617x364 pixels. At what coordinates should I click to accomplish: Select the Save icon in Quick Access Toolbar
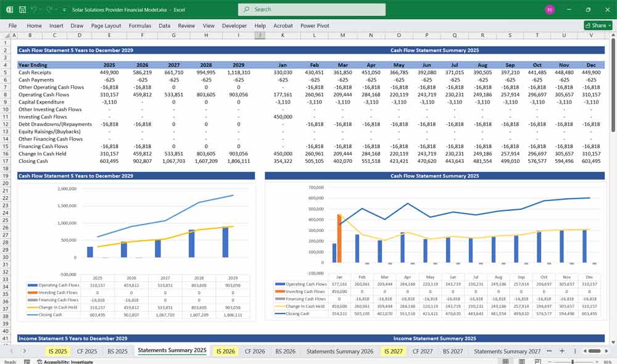pyautogui.click(x=22, y=9)
